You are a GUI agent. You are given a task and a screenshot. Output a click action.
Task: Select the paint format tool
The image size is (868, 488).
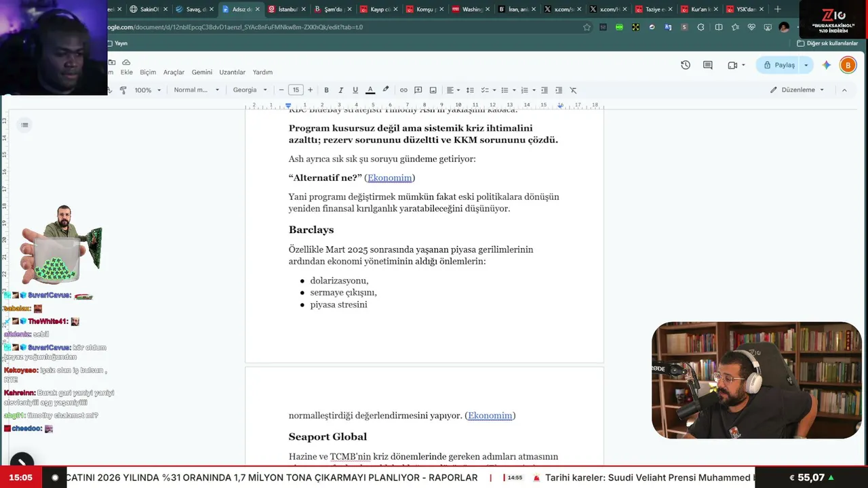tap(123, 90)
